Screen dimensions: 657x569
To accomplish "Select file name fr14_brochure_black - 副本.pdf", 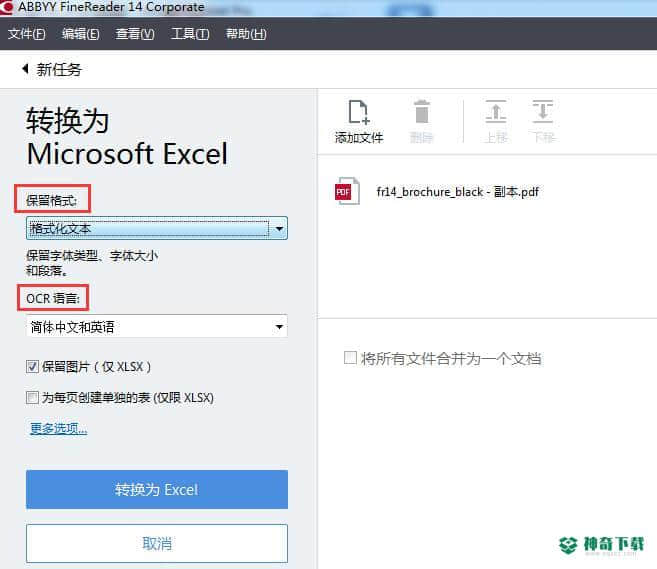I will (x=458, y=192).
